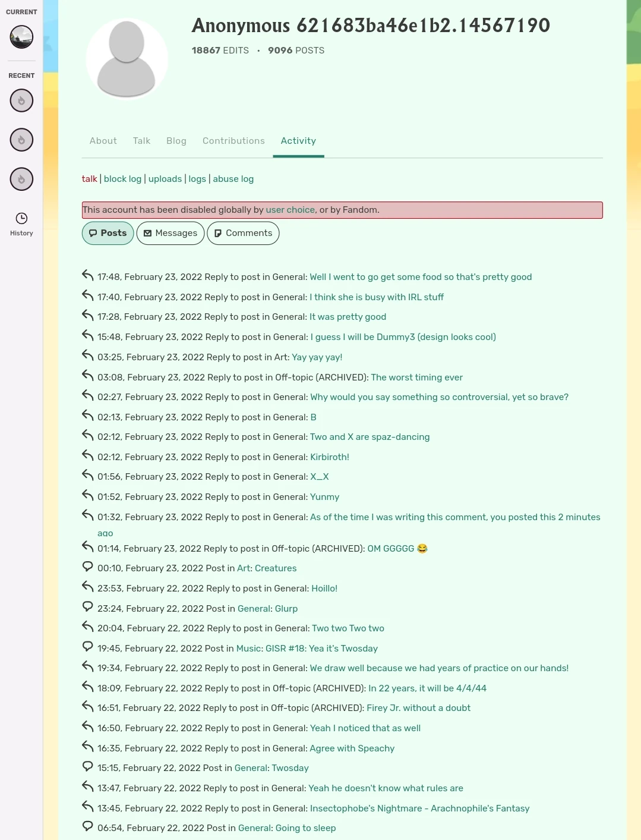Select the first recent wiki icon

click(x=21, y=100)
